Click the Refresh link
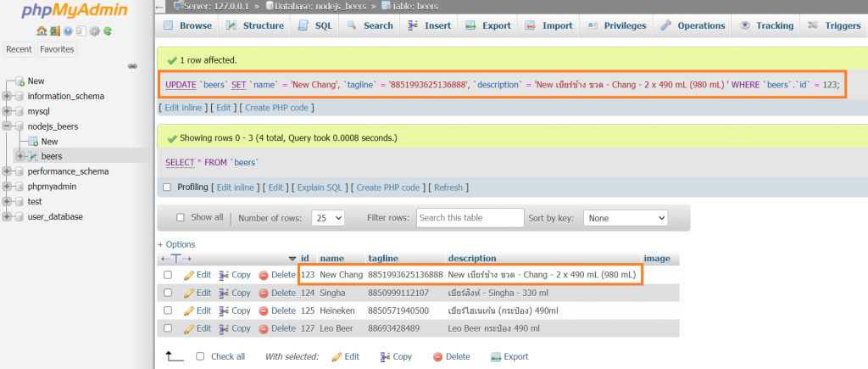 [448, 187]
